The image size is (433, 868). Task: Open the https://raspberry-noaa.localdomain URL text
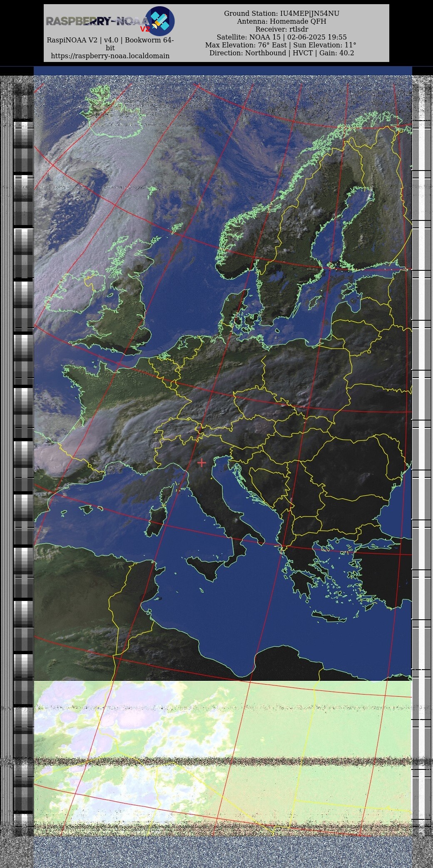pyautogui.click(x=110, y=56)
